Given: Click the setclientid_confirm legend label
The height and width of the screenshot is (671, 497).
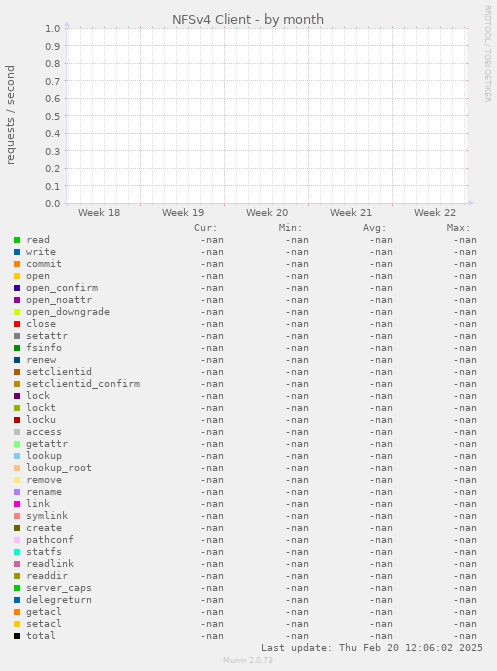Looking at the screenshot, I should 83,384.
